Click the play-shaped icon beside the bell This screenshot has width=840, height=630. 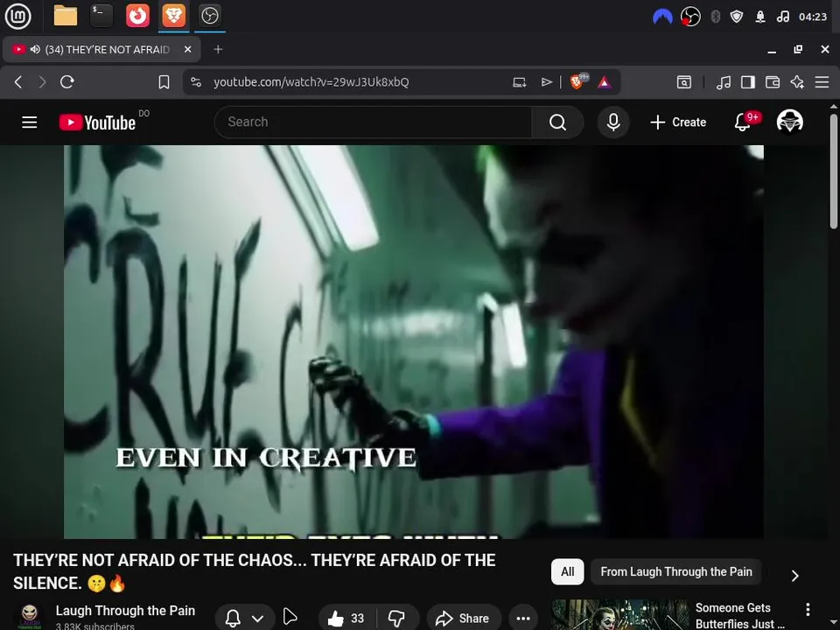point(290,616)
